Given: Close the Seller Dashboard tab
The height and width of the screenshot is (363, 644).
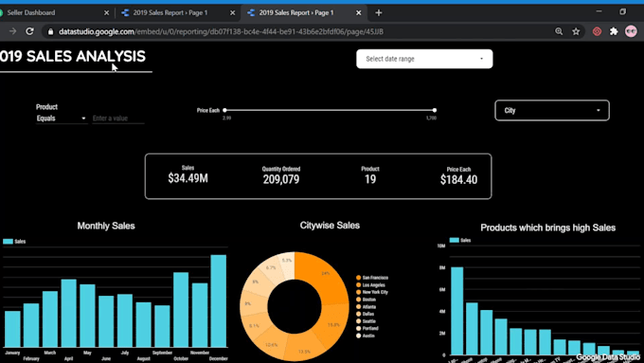Looking at the screenshot, I should pos(106,13).
